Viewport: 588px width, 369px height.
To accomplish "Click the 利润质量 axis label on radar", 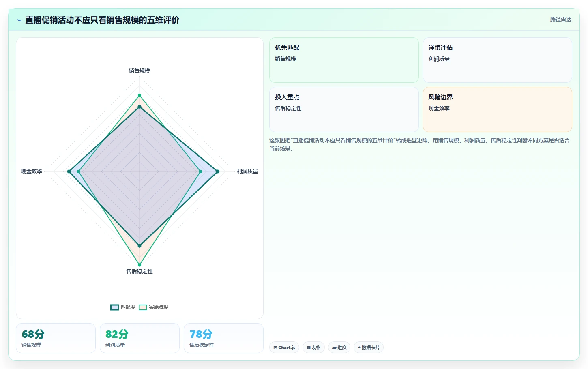I will tap(247, 172).
